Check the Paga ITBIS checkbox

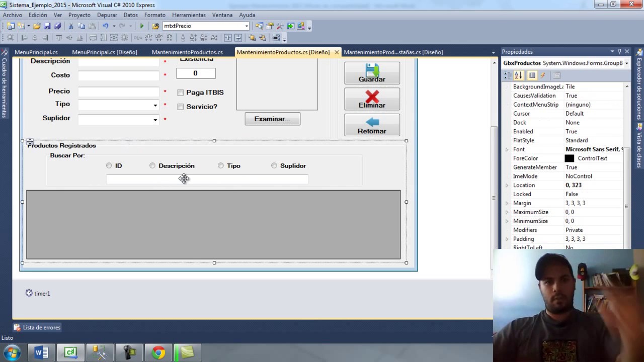[180, 93]
